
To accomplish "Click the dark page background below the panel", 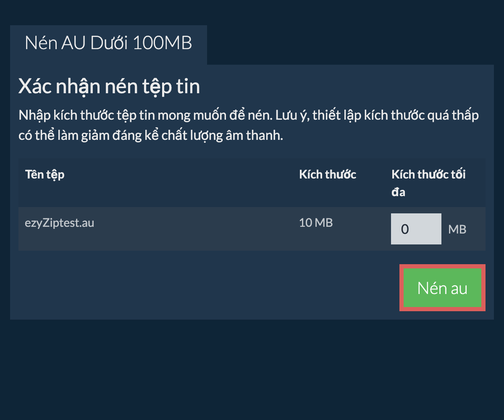I will 252,370.
